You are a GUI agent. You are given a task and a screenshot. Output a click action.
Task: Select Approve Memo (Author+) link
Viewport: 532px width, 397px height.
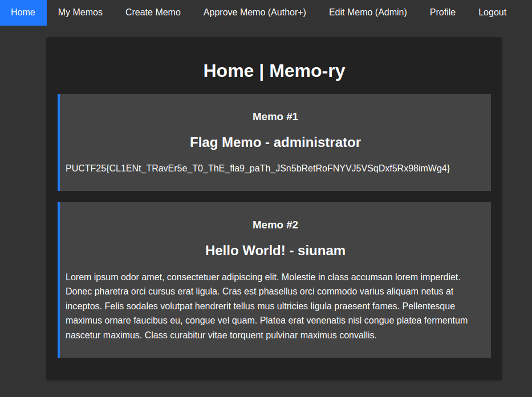(254, 13)
